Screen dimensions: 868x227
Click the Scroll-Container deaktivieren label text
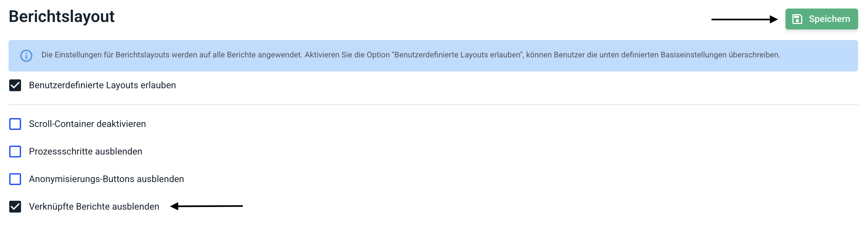pos(87,124)
